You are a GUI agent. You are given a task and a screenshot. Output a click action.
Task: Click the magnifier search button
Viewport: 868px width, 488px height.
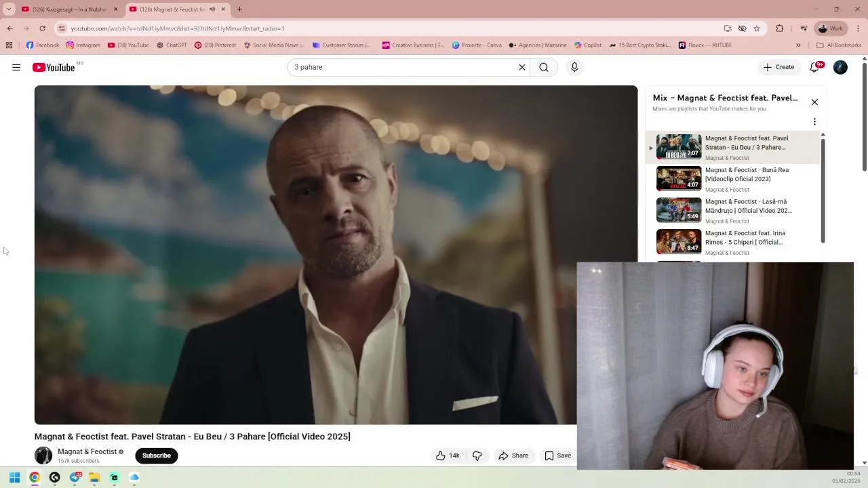click(544, 67)
